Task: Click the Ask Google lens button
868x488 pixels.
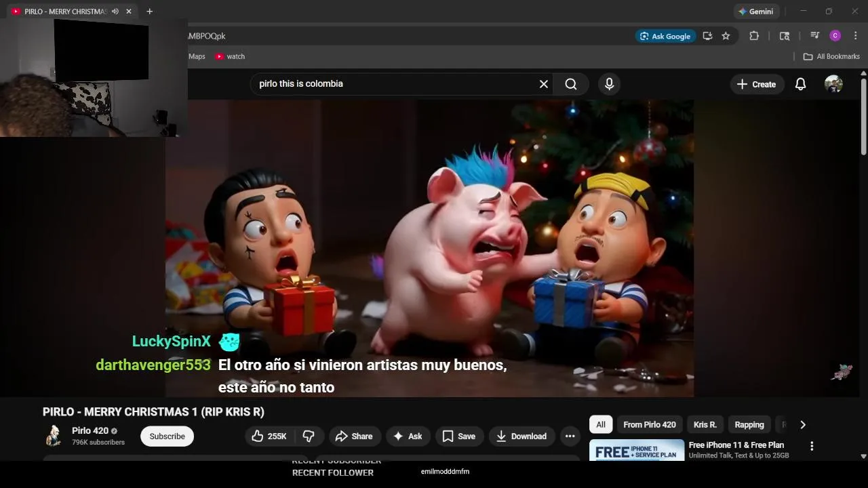Action: click(665, 36)
